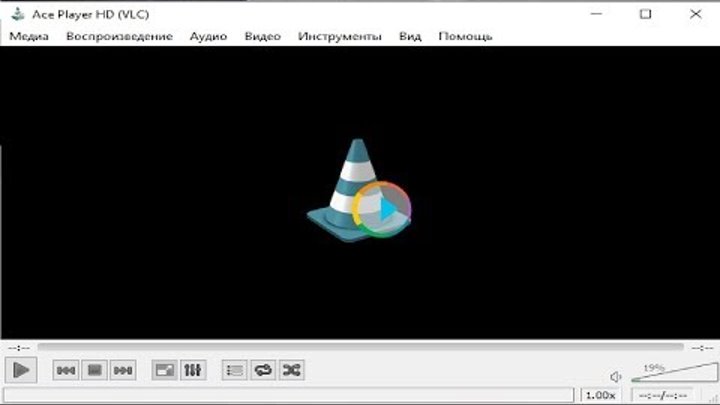The width and height of the screenshot is (720, 405).
Task: Skip to previous media track
Action: pyautogui.click(x=66, y=370)
